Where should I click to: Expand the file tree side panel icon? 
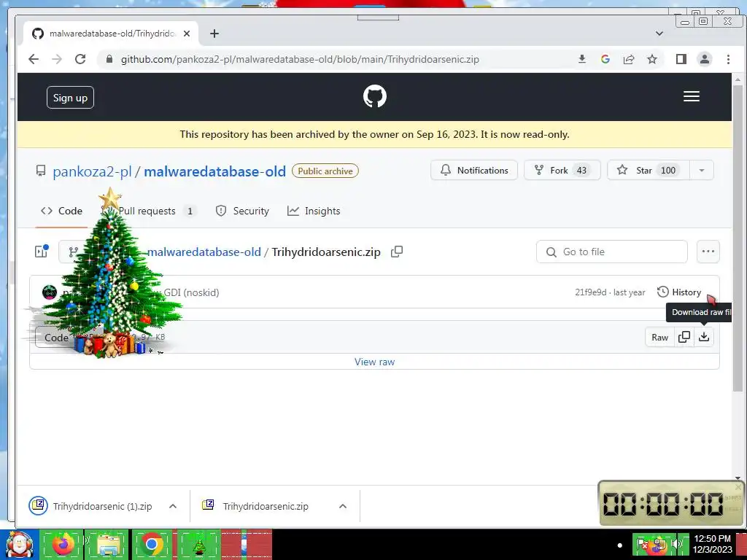[42, 252]
